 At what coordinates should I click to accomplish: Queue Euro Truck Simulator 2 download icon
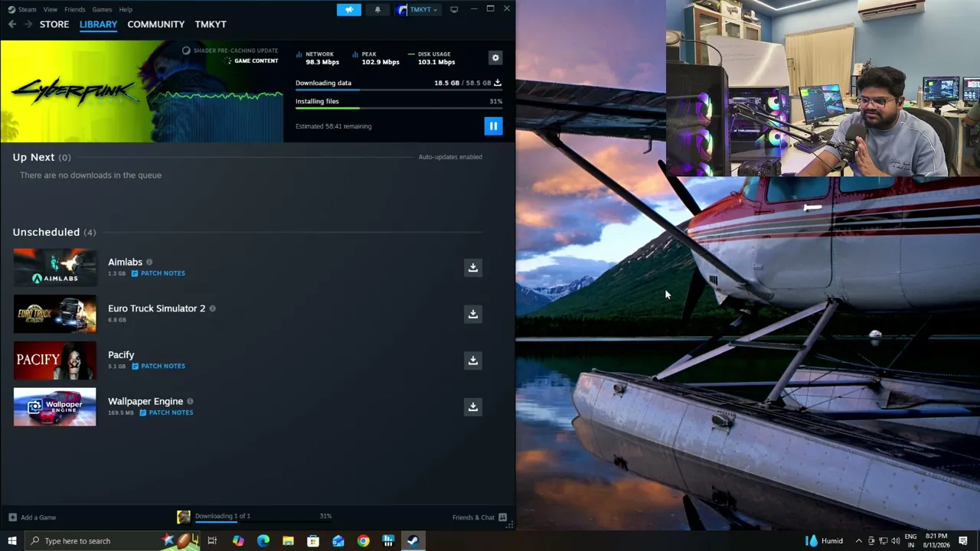coord(473,314)
